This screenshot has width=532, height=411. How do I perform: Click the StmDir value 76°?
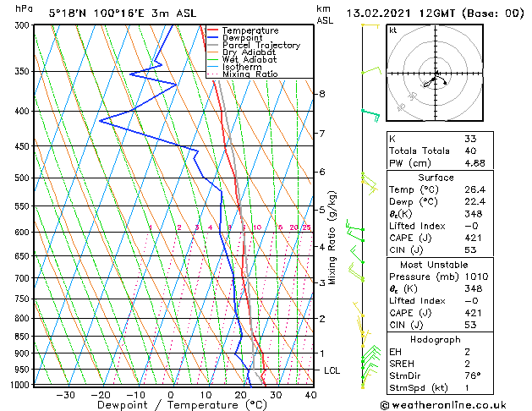point(473,376)
